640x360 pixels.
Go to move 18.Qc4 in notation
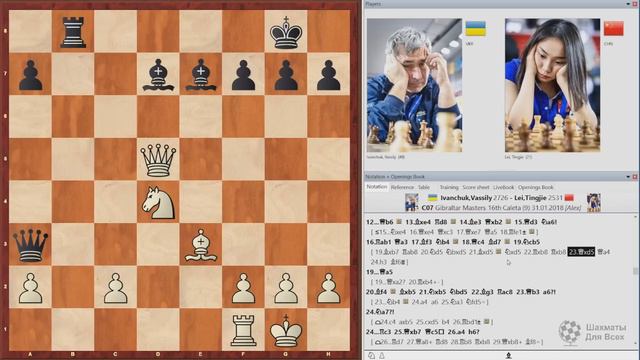(x=472, y=242)
